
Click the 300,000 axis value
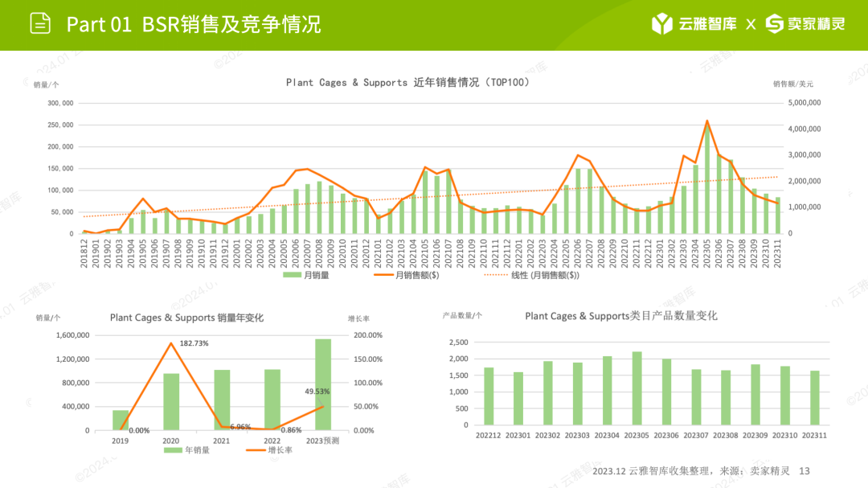(60, 104)
